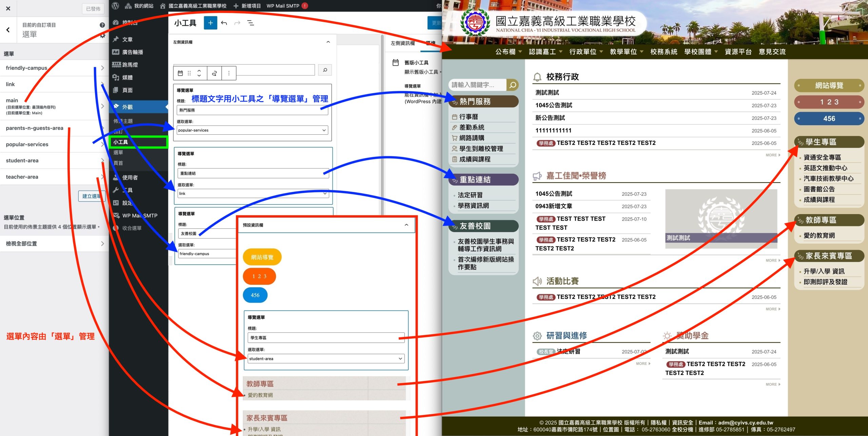Click the 法定研習 link under 重點連結
The width and height of the screenshot is (868, 436).
pos(470,195)
